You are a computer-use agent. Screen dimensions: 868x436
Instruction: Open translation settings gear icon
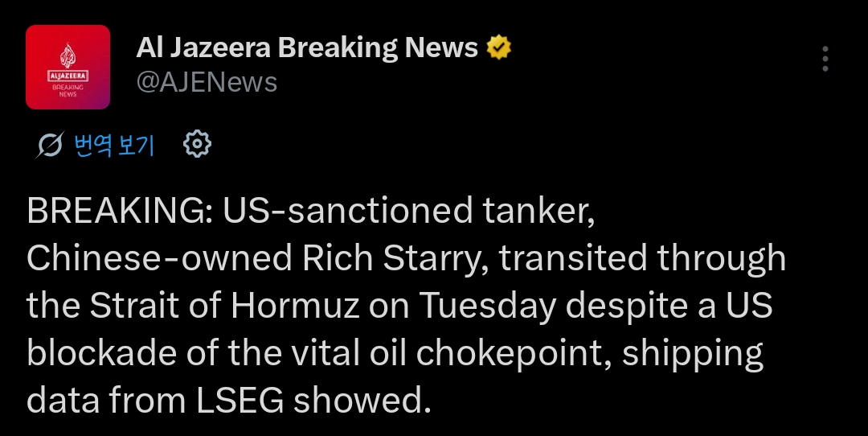197,144
